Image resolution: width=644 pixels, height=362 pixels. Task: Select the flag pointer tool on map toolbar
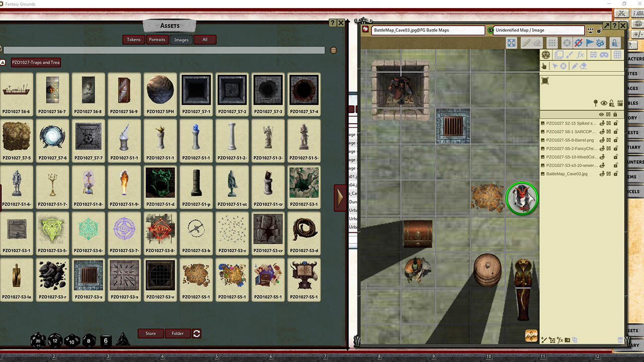click(x=589, y=43)
